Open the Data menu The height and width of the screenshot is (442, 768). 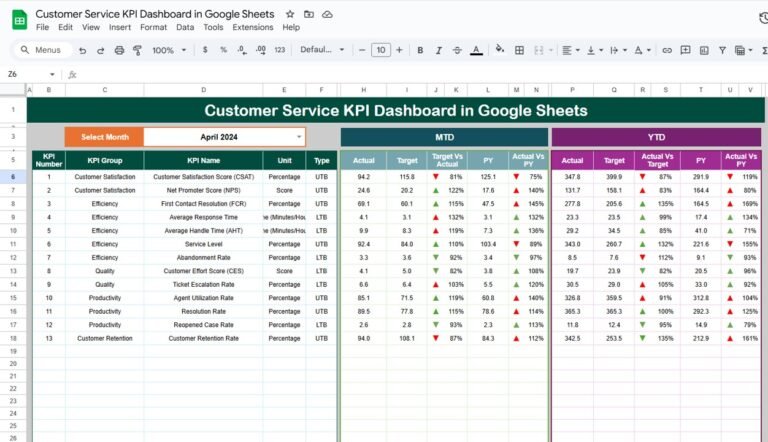[185, 27]
